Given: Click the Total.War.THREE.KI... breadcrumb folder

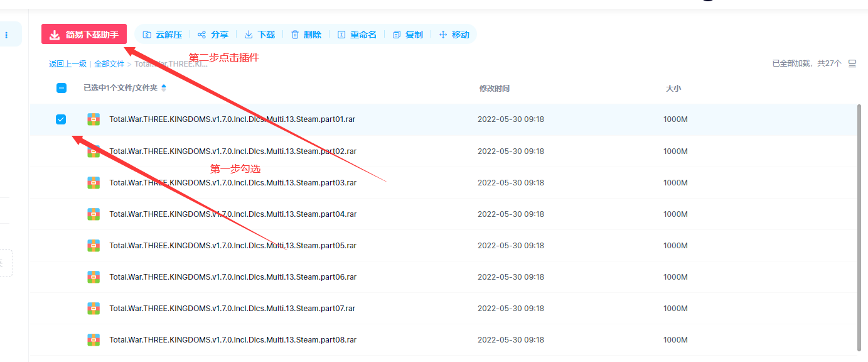Looking at the screenshot, I should click(x=171, y=64).
